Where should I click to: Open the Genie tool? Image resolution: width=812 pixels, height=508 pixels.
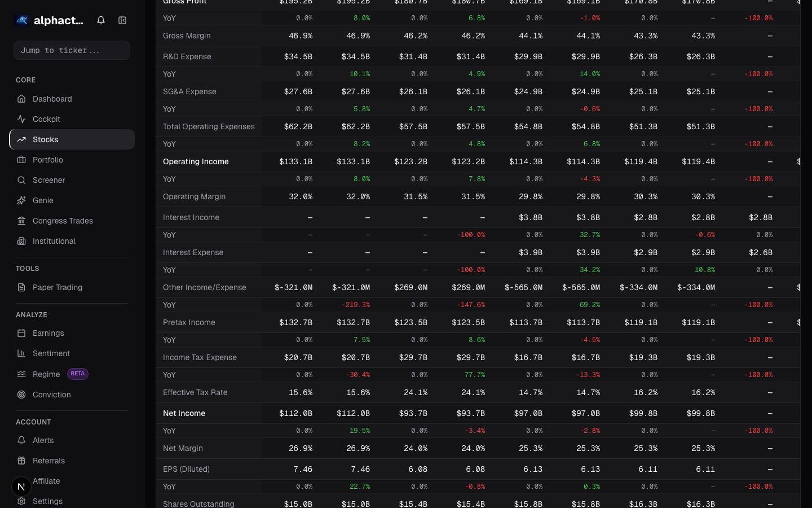tap(43, 200)
